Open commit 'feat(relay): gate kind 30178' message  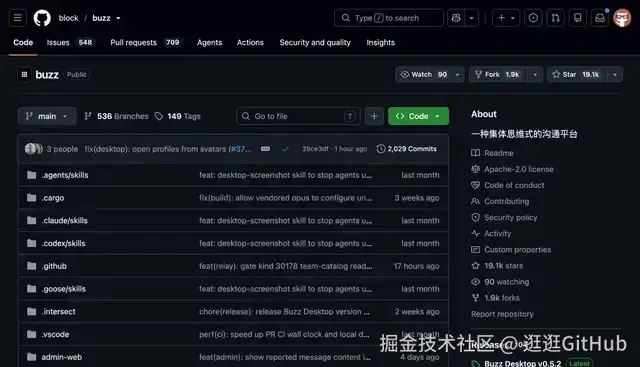coord(285,266)
